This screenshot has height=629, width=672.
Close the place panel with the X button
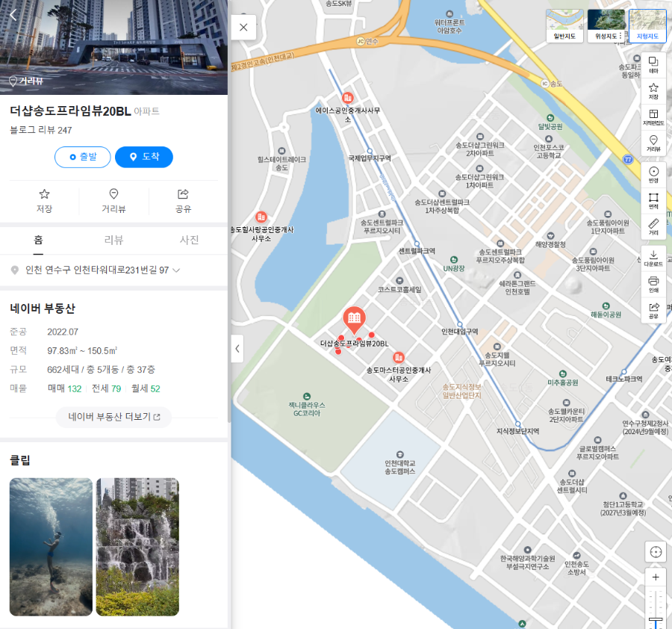click(x=243, y=28)
